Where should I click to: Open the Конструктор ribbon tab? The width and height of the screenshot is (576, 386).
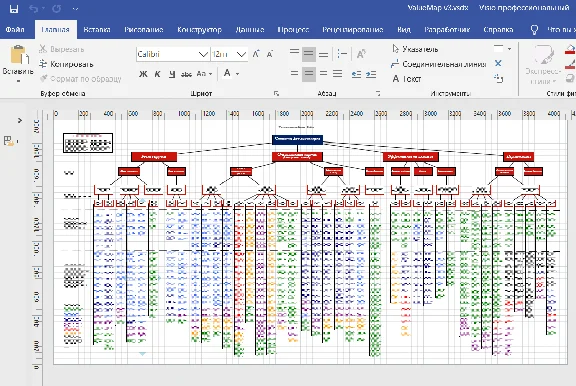point(199,30)
